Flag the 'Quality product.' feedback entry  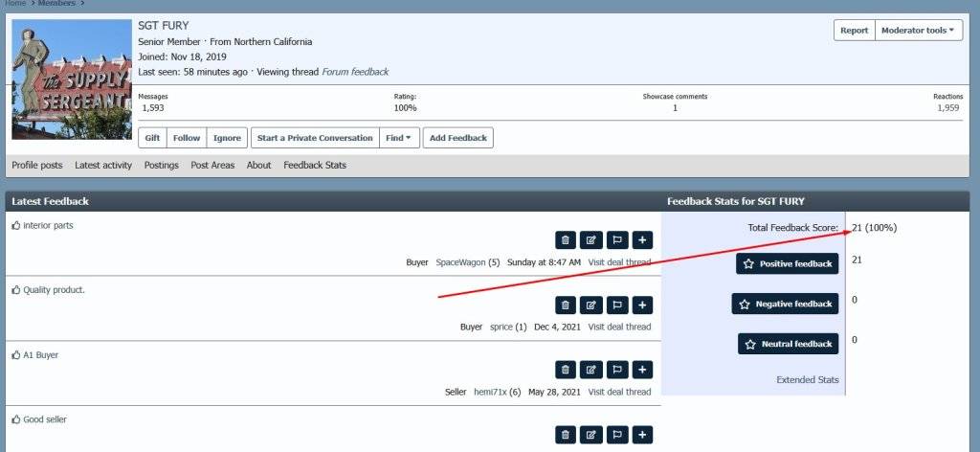617,305
